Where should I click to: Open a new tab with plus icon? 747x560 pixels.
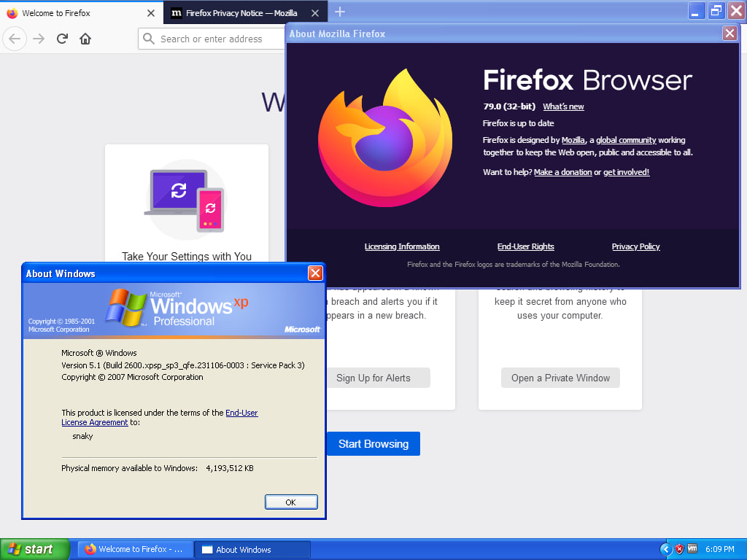340,12
